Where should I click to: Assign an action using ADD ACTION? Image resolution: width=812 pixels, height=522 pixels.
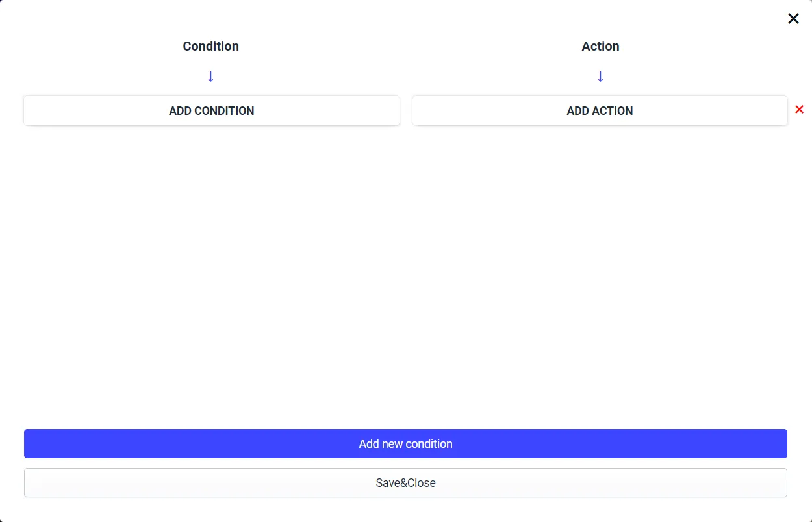coord(600,110)
